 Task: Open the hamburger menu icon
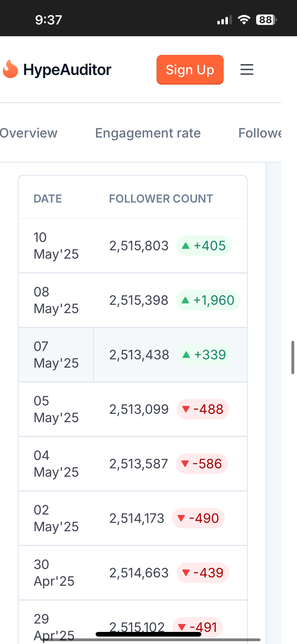coord(247,69)
